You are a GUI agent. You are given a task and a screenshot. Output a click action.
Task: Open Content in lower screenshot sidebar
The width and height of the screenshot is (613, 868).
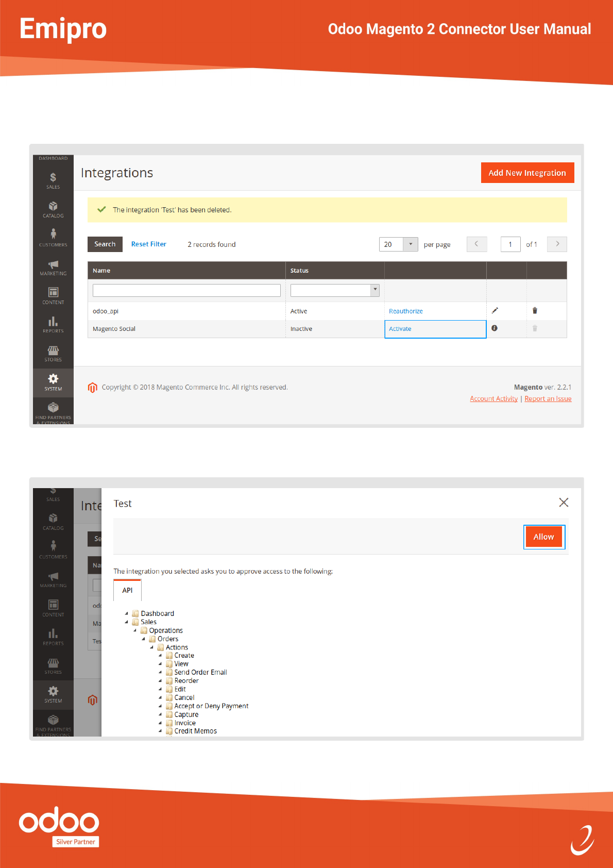pyautogui.click(x=53, y=608)
